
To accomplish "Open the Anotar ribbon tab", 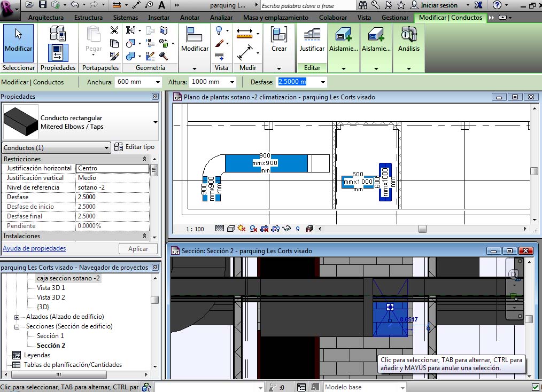I will click(190, 17).
